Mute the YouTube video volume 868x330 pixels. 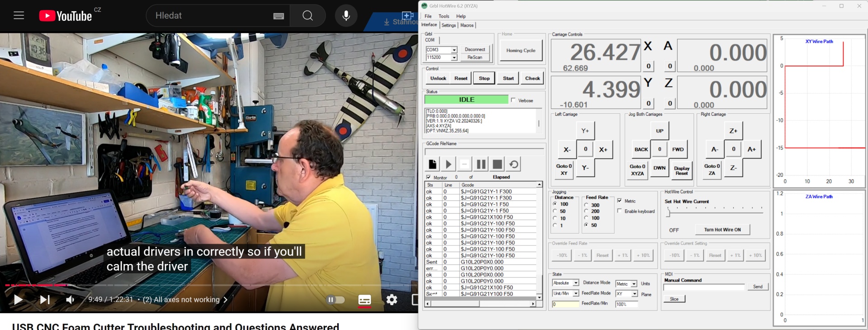coord(70,300)
